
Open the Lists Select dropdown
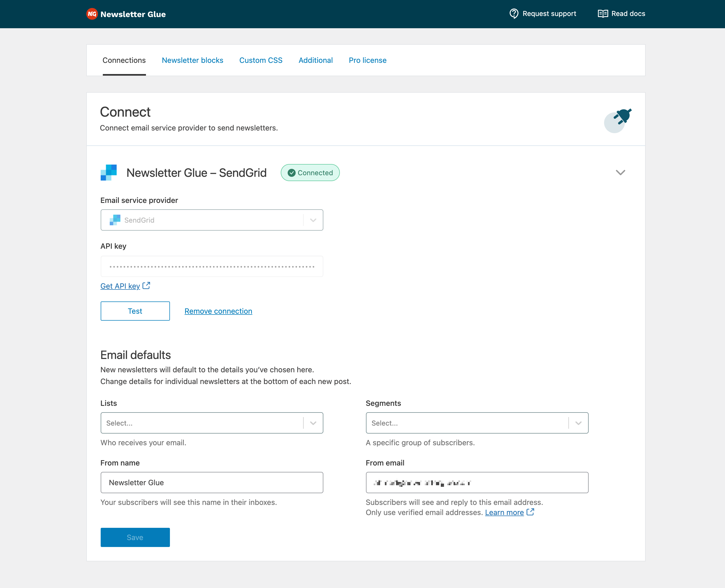pos(212,423)
